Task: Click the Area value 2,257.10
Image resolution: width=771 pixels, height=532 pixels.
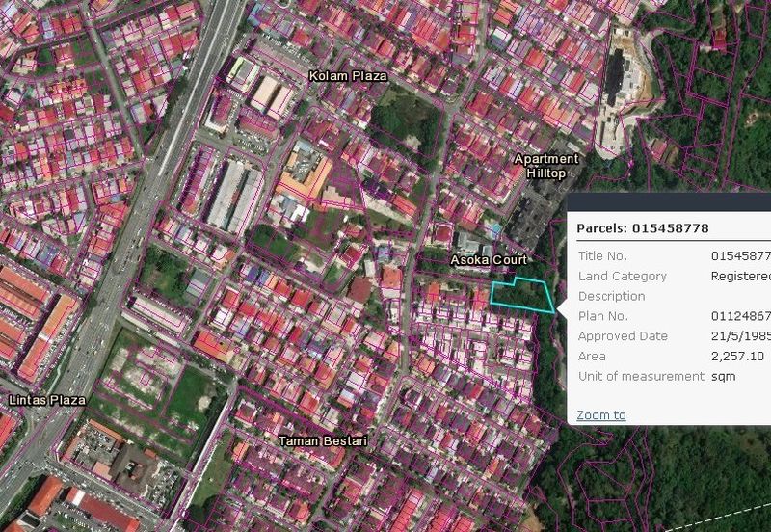Action: coord(736,357)
